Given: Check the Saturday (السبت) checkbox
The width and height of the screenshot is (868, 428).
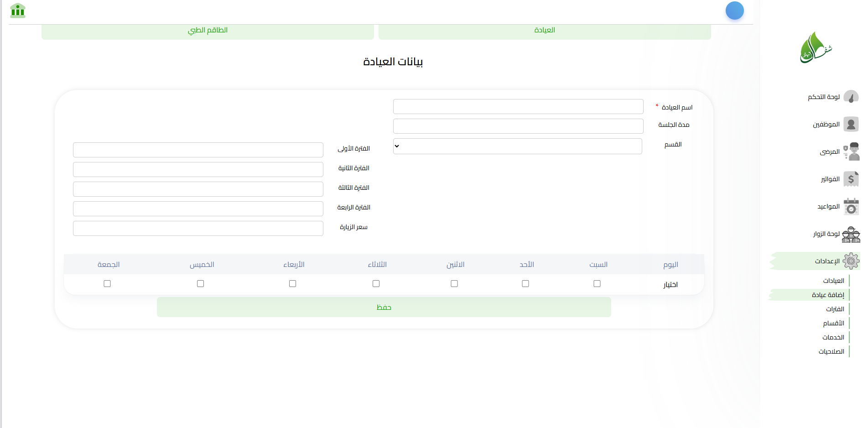Looking at the screenshot, I should (x=597, y=284).
